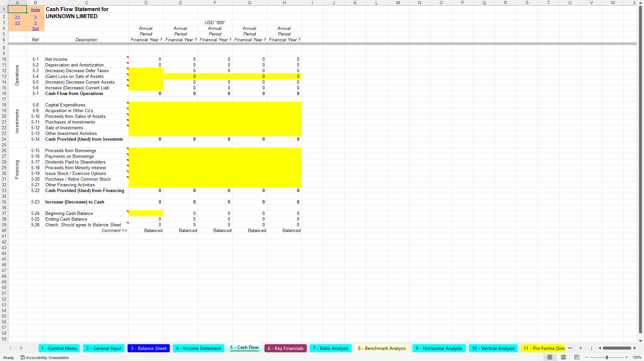This screenshot has height=361, width=644.
Task: Click the previous sheet arrow in tab bar
Action: click(x=10, y=348)
